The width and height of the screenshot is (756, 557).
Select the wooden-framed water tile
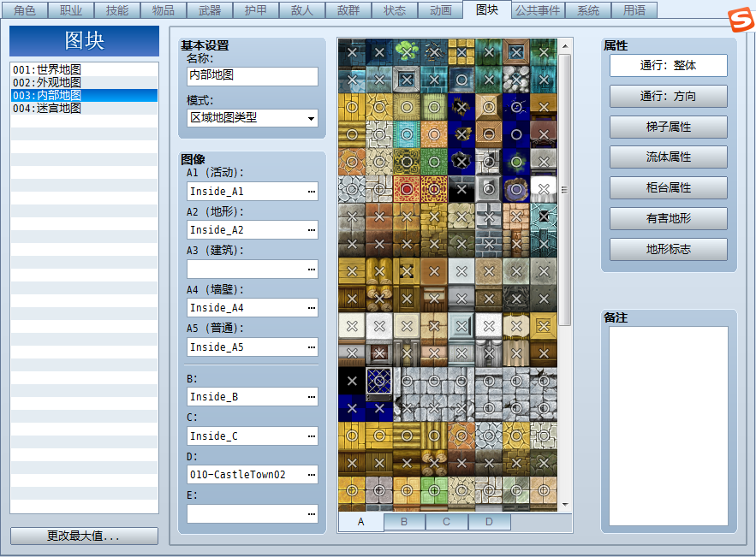[516, 52]
